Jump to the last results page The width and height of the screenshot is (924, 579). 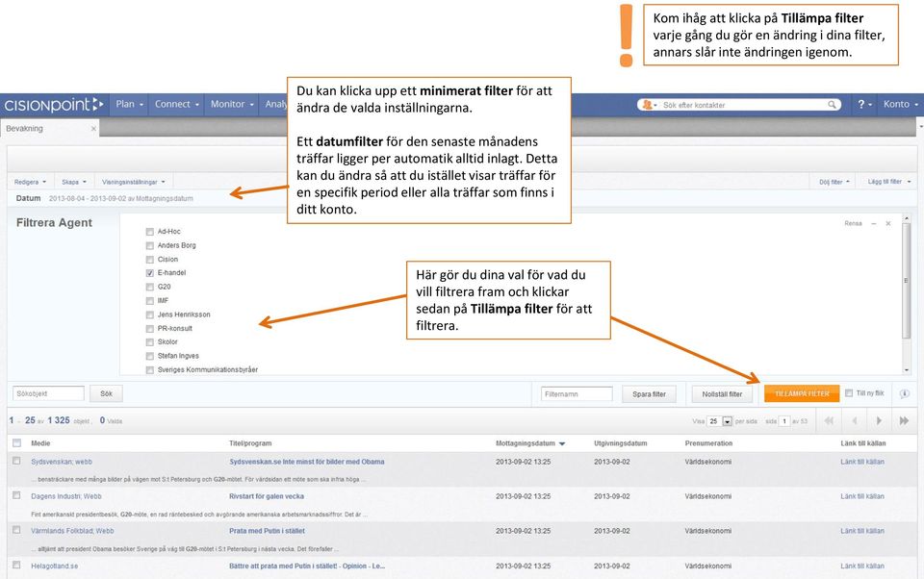904,420
